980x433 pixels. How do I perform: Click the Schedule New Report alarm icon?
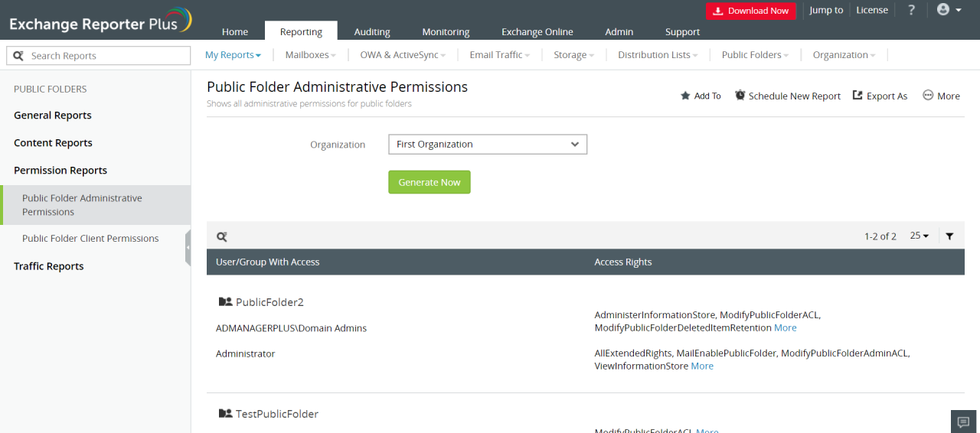click(740, 96)
